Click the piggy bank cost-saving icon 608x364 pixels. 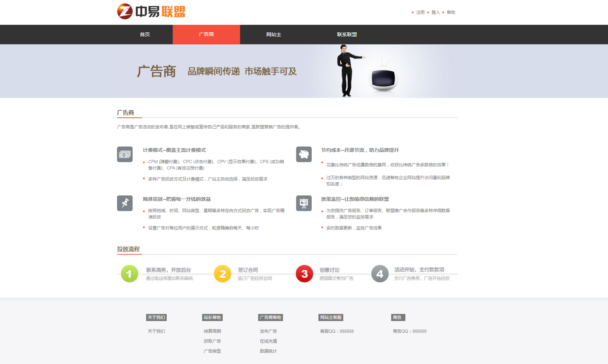coord(304,154)
